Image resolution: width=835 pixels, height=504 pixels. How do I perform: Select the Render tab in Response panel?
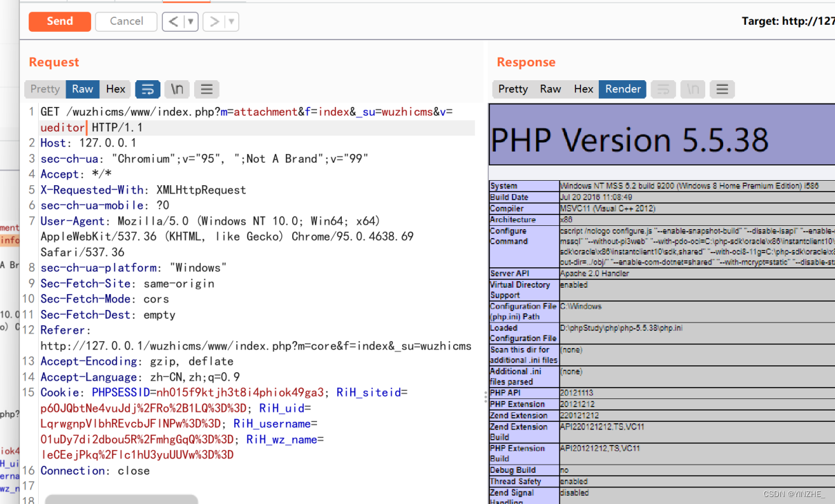pyautogui.click(x=622, y=89)
